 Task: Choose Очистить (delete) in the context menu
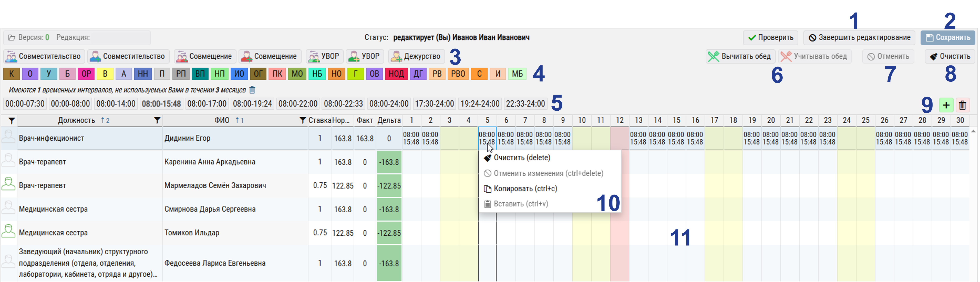pyautogui.click(x=522, y=158)
